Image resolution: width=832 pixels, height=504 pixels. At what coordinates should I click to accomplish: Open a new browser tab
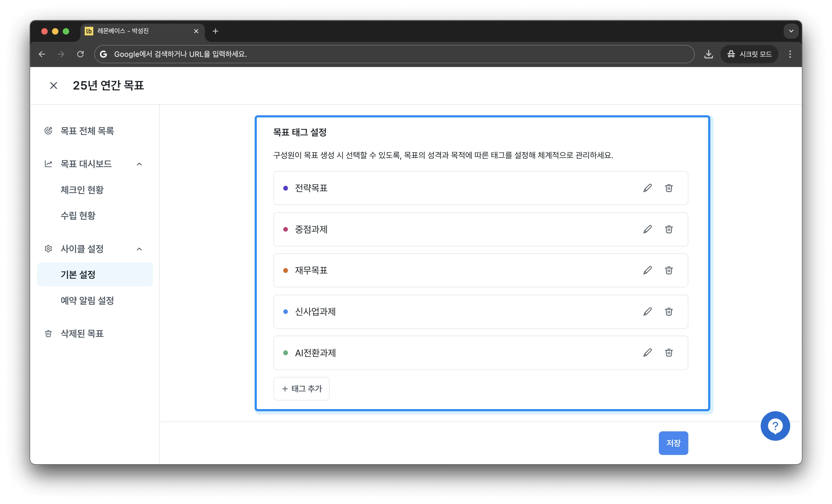point(216,31)
